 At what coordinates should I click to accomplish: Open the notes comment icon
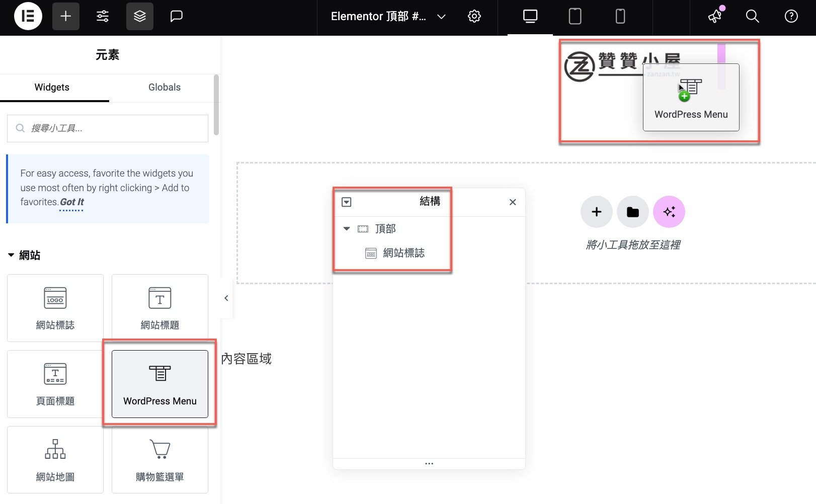(176, 16)
